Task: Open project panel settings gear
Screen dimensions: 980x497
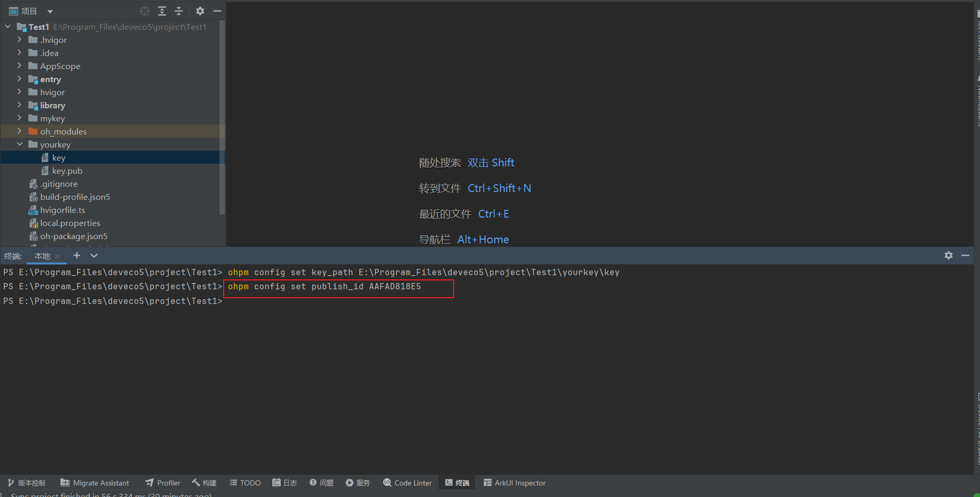Action: (200, 11)
